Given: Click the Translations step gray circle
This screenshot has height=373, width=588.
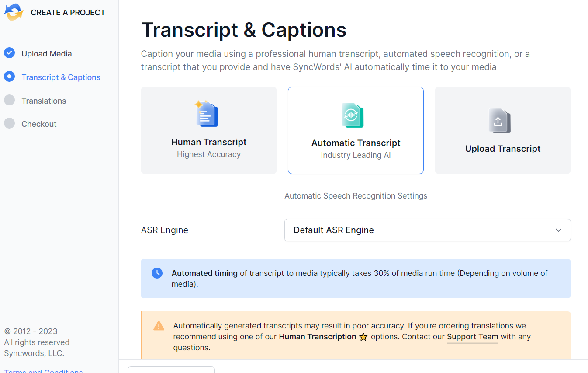Looking at the screenshot, I should click(x=10, y=100).
